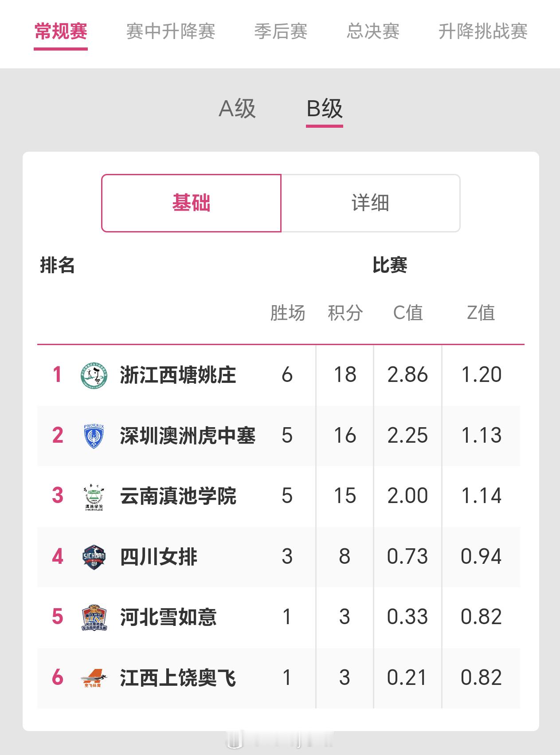Click the Hebei Xueruyi team logo
Screen dimensions: 560x755
94,617
